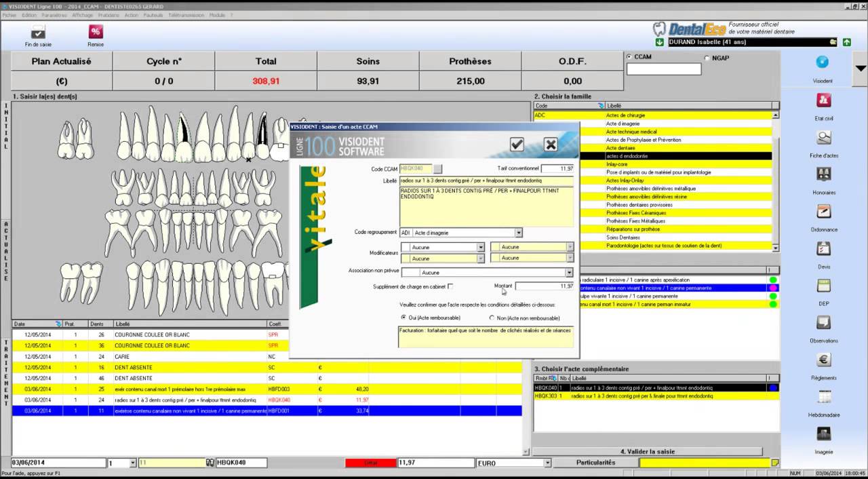Confirm the CCAM act with checkmark icon
This screenshot has height=479, width=868.
point(517,144)
